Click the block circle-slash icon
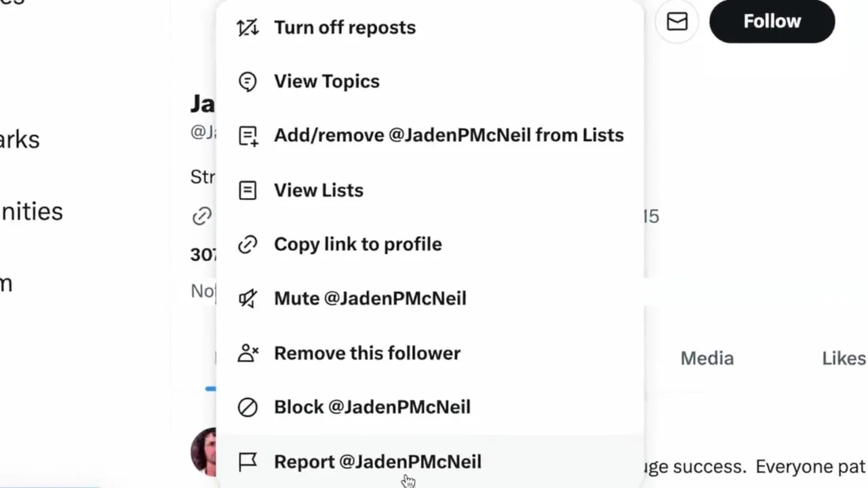Viewport: 868px width, 488px height. pos(248,407)
